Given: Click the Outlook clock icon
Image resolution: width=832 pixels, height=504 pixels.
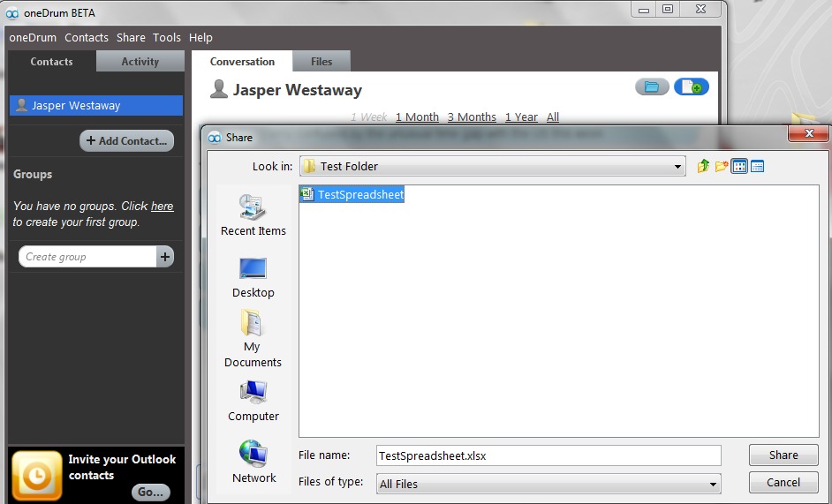Looking at the screenshot, I should pyautogui.click(x=36, y=476).
